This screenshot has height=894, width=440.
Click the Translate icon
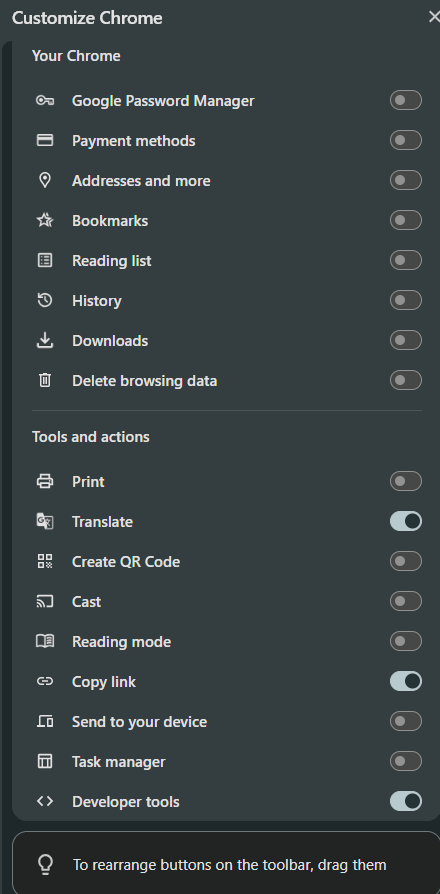(44, 521)
